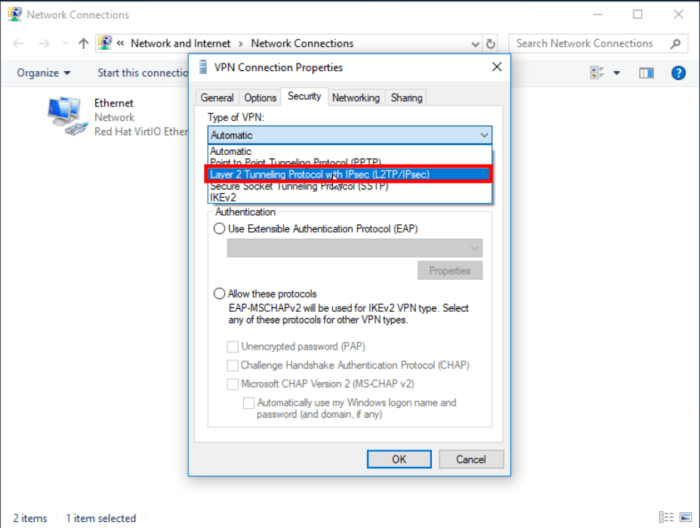
Task: Select Allow these protocols radio
Action: click(219, 294)
